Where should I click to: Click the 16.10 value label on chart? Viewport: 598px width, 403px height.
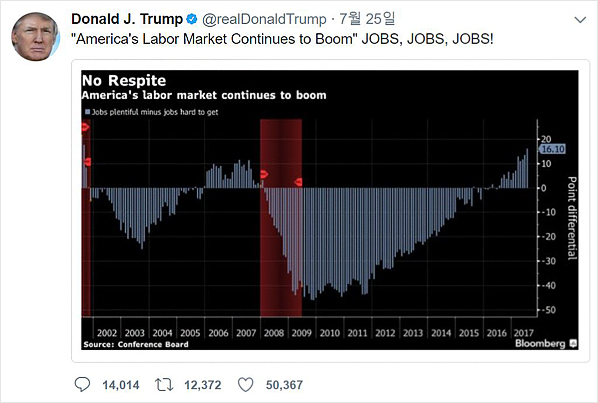[x=552, y=149]
